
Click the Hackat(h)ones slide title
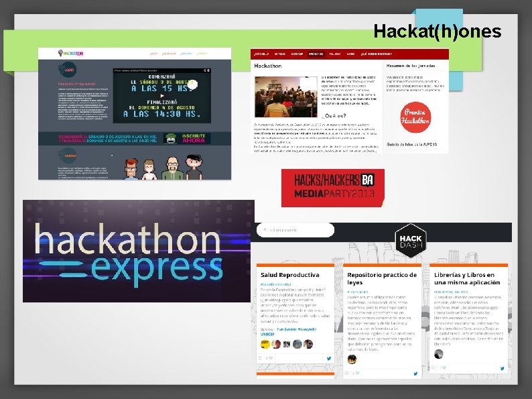point(438,32)
